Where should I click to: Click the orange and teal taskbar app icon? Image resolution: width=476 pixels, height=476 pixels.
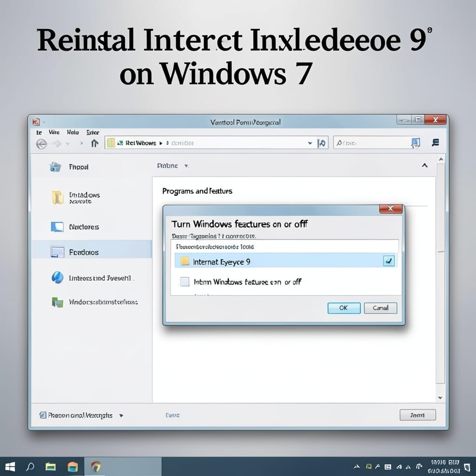coord(73,467)
